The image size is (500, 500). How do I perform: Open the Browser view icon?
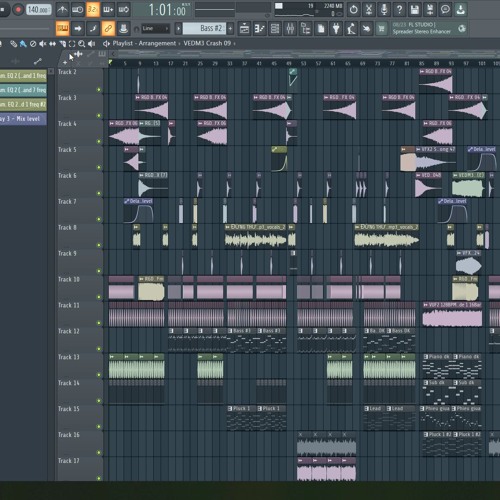pyautogui.click(x=305, y=29)
